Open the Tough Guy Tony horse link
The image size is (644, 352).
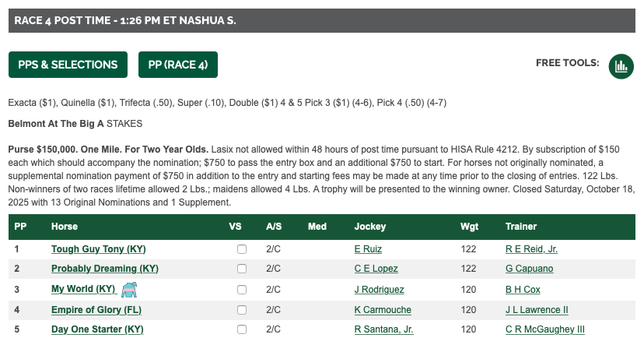click(99, 249)
